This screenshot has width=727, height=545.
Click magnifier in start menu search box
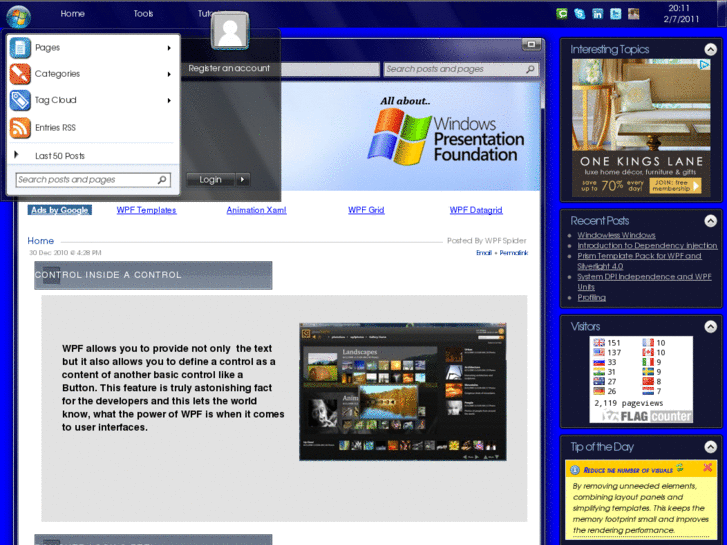pyautogui.click(x=162, y=180)
